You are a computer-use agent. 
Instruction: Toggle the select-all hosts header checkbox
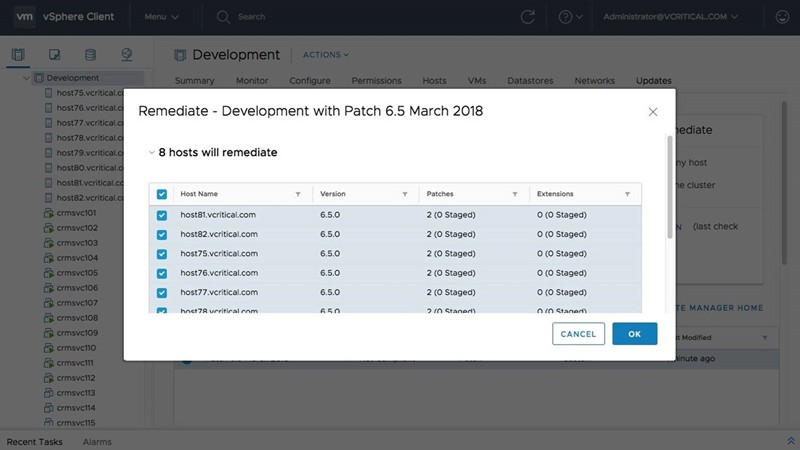(x=162, y=194)
